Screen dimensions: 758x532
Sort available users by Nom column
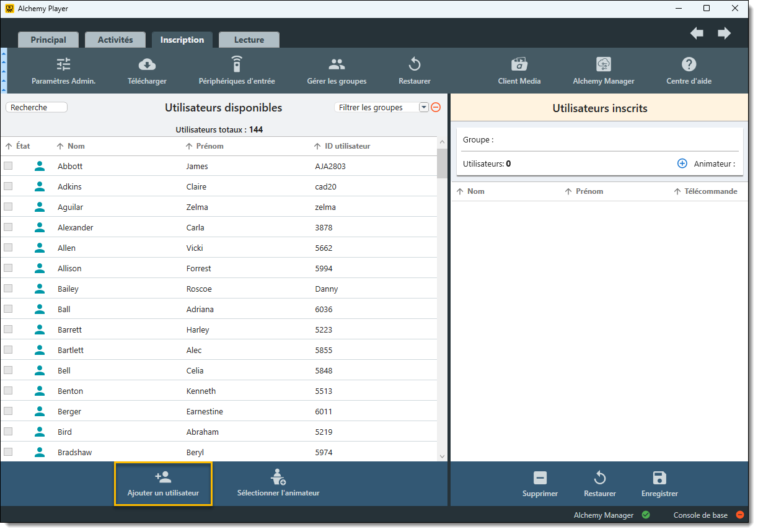click(76, 146)
